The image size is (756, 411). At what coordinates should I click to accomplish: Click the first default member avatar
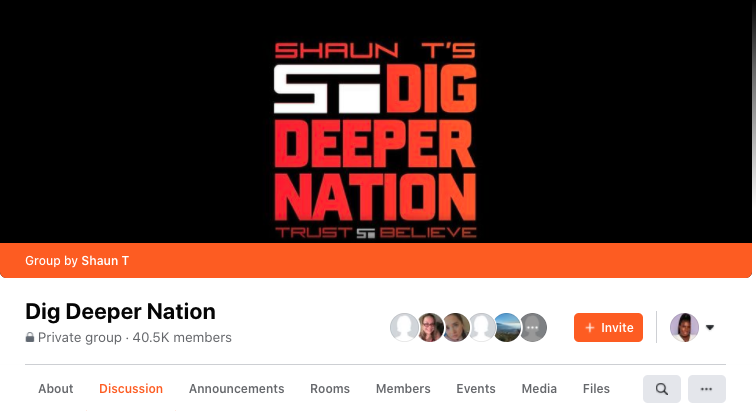pos(404,328)
